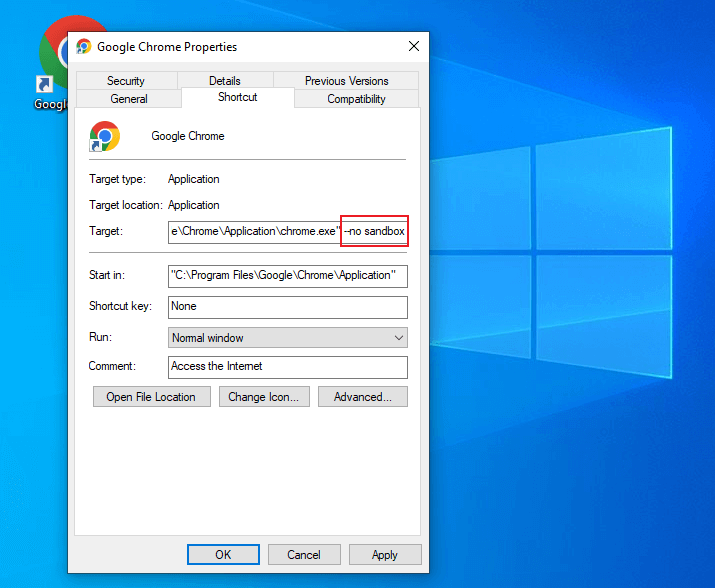
Task: Click the Apply button
Action: [x=385, y=555]
